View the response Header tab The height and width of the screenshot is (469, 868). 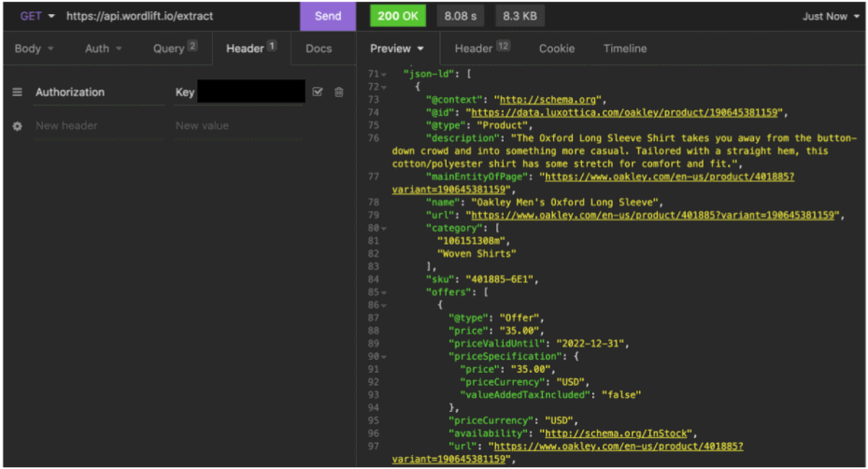(x=482, y=49)
